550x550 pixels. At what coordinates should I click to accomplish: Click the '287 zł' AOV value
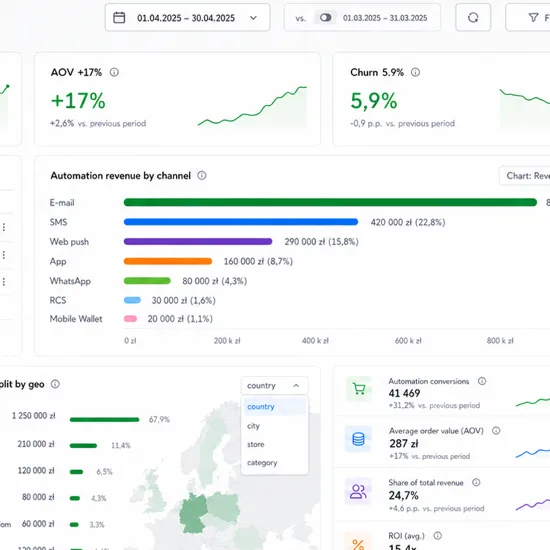pyautogui.click(x=404, y=444)
